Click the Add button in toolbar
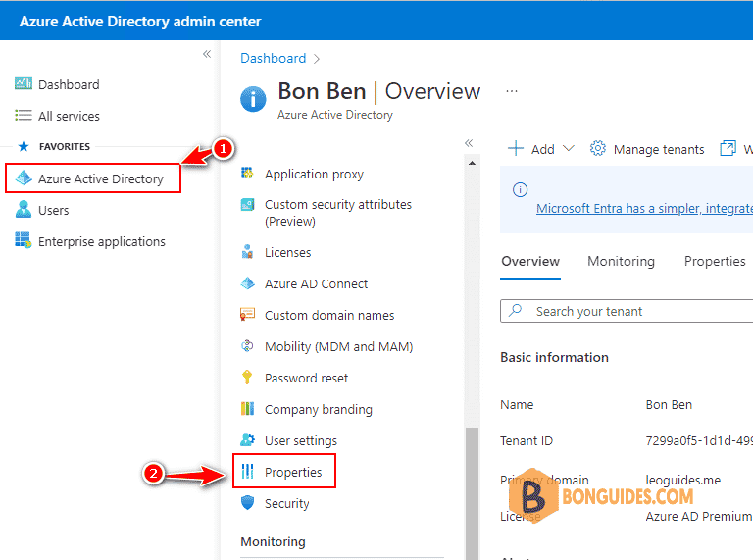 pos(541,149)
